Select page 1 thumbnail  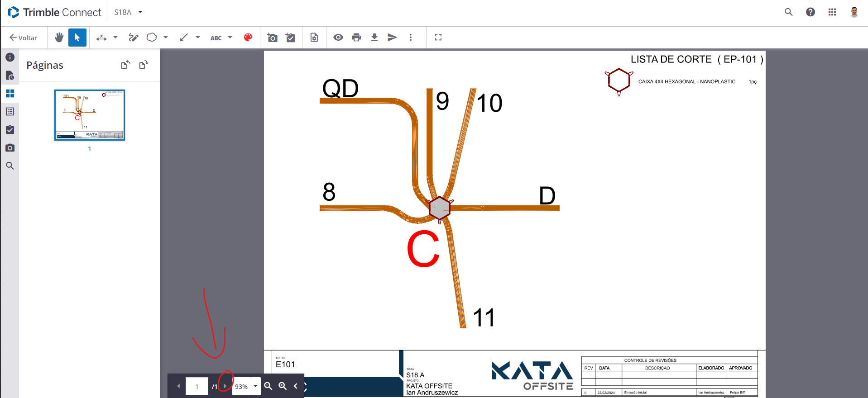pyautogui.click(x=90, y=115)
